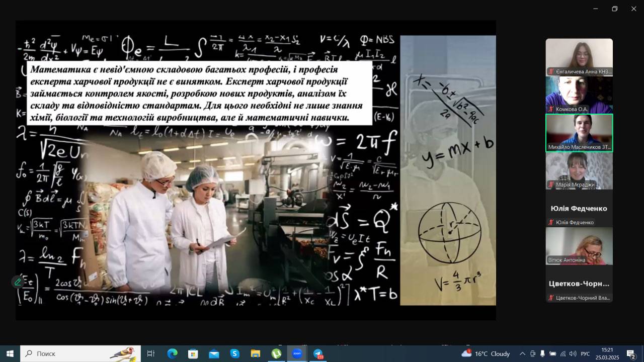Screen dimensions: 644x362
Task: Select Цветков-Чорний participant tile
Action: click(x=579, y=284)
